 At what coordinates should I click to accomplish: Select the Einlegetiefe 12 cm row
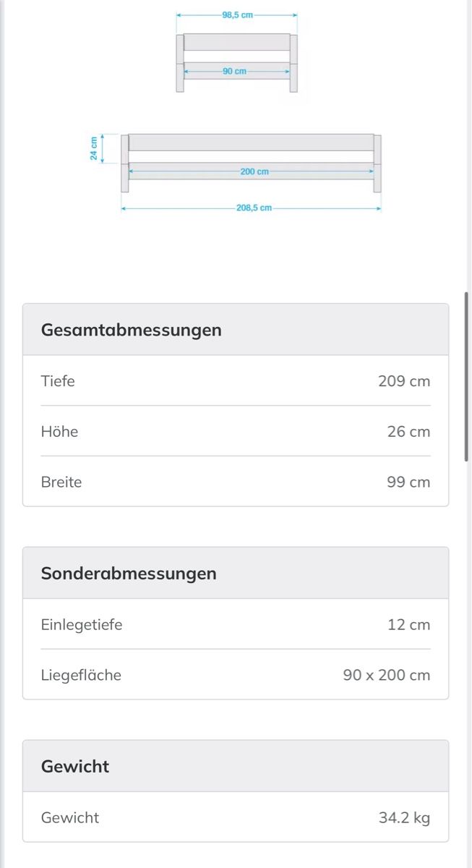pyautogui.click(x=236, y=624)
